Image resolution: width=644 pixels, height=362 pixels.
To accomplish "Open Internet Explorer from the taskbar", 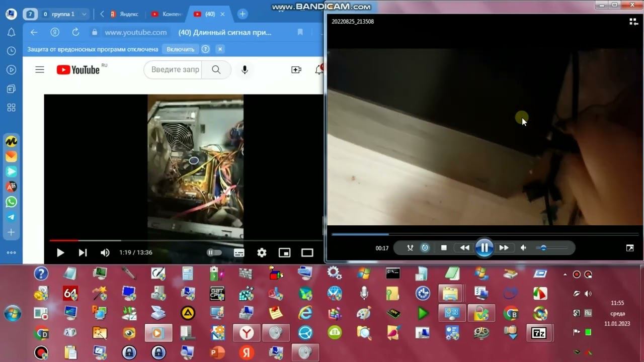I will (x=305, y=313).
